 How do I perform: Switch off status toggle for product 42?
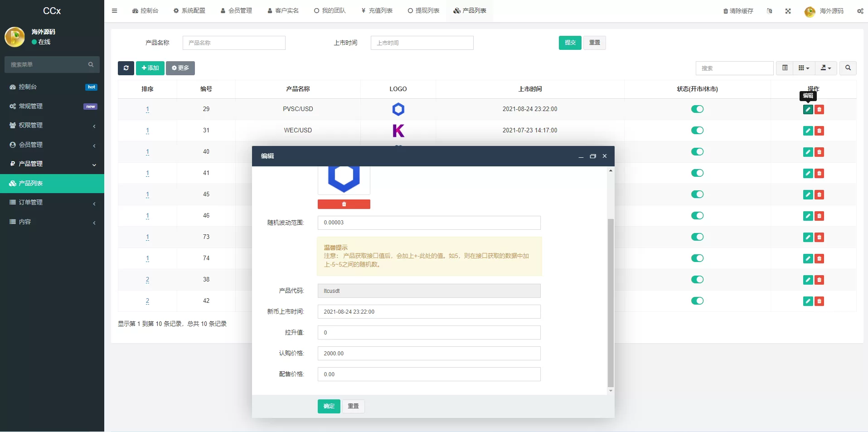point(697,301)
